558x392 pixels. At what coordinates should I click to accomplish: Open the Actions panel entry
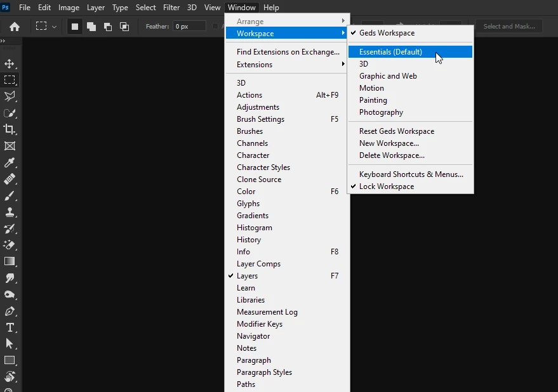point(287,95)
